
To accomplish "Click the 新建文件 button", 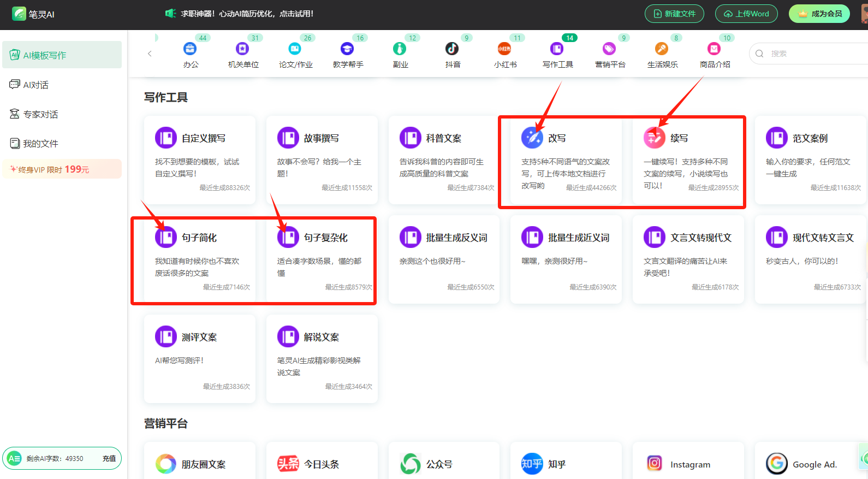I will pyautogui.click(x=674, y=14).
